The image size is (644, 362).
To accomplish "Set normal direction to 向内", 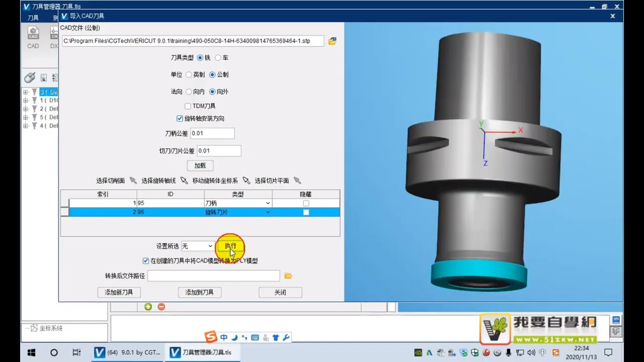I will (189, 92).
